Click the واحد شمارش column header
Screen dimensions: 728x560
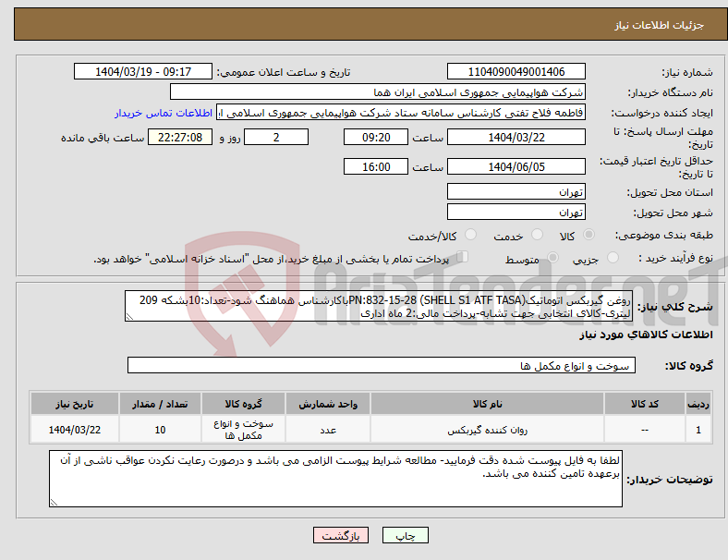(x=328, y=404)
